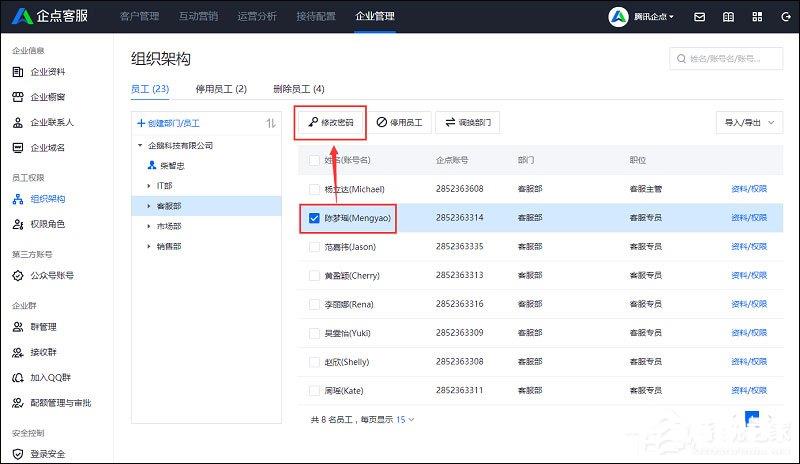This screenshot has height=464, width=800.
Task: Open 配额管理与审批 icon
Action: point(18,403)
